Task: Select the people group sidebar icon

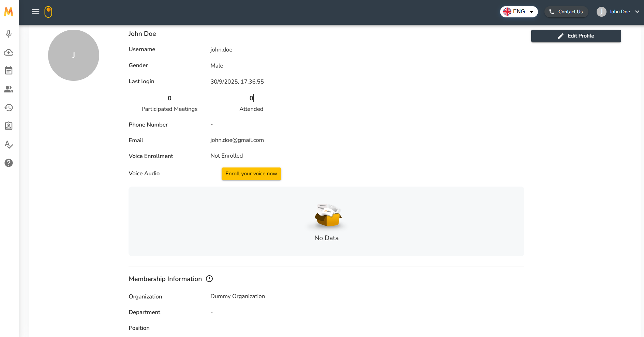Action: point(9,89)
